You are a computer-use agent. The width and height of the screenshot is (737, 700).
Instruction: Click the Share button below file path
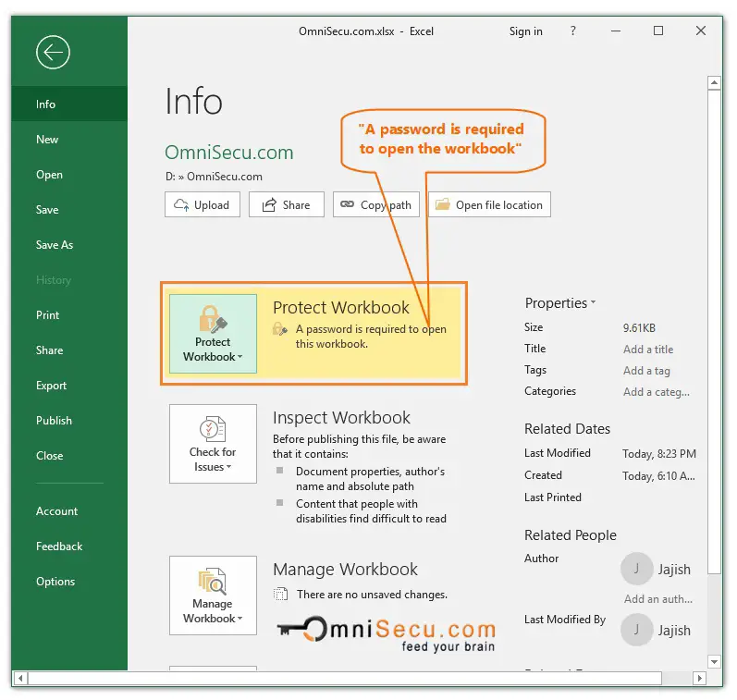[287, 204]
